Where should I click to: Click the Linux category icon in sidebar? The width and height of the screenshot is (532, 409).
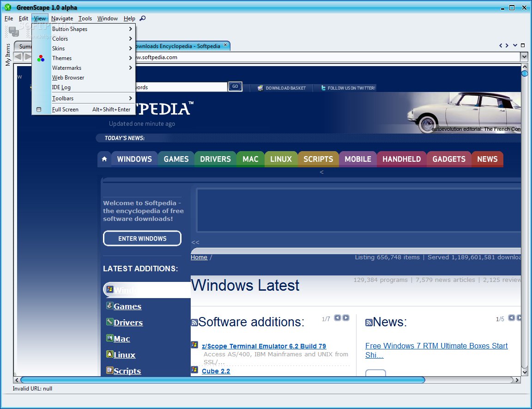[109, 354]
